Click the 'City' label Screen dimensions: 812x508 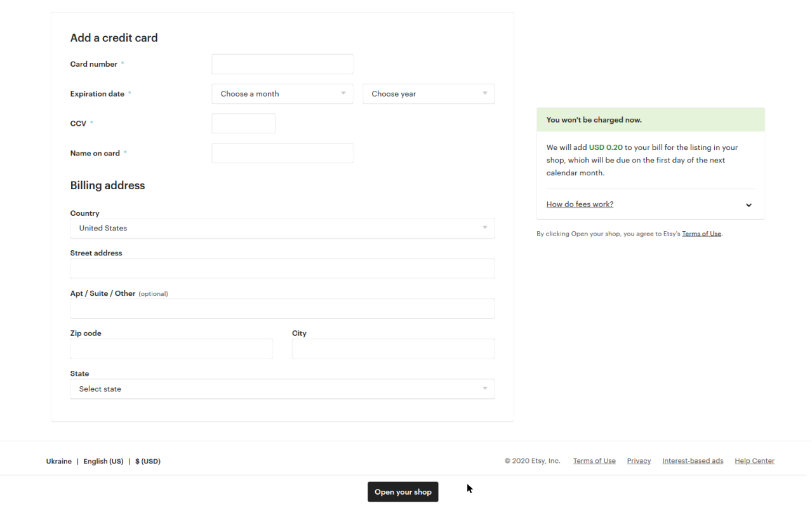[x=299, y=333]
